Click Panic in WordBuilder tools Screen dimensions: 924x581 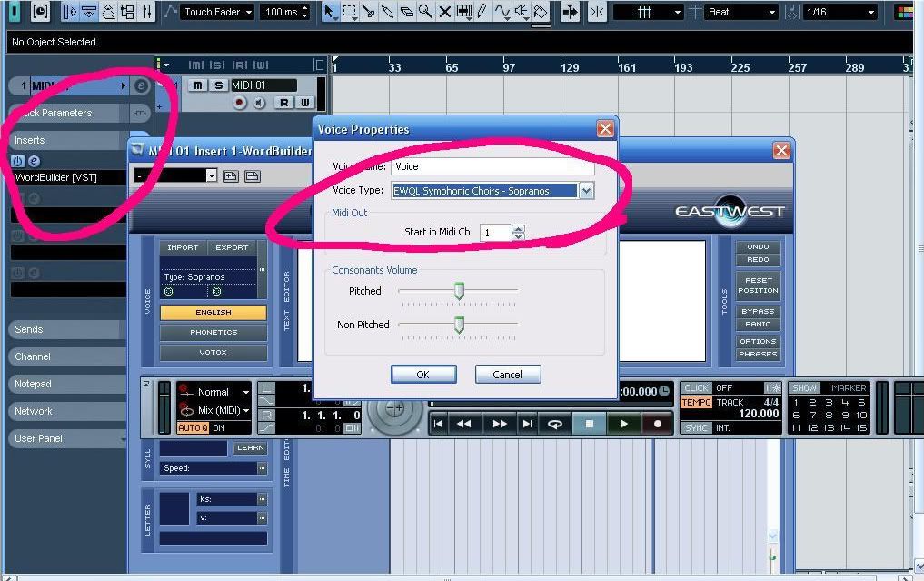click(x=758, y=324)
